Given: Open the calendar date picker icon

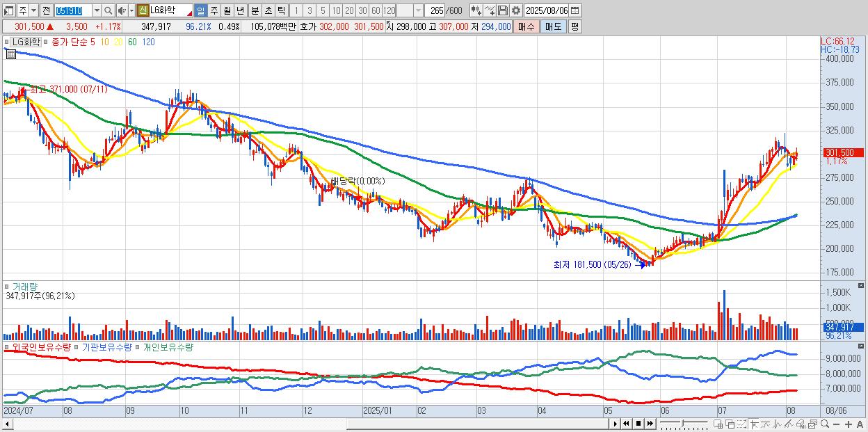Looking at the screenshot, I should click(574, 11).
